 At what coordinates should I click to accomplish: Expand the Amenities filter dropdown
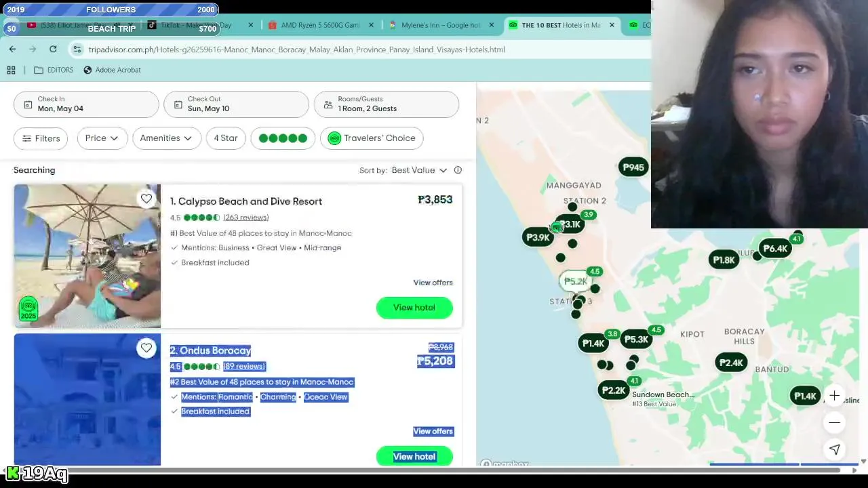coord(167,138)
